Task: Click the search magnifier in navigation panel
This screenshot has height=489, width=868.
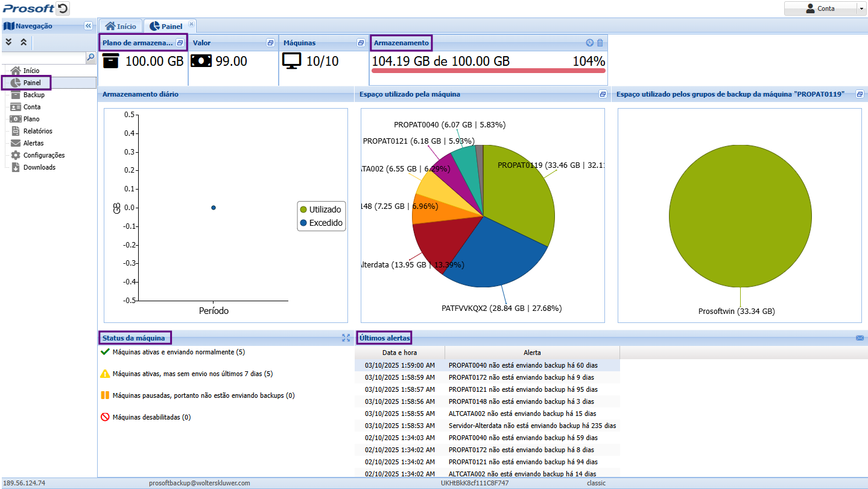Action: 90,58
